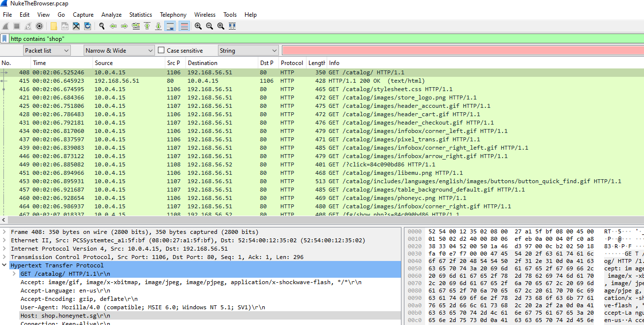
Task: Open the Analyze menu
Action: point(111,15)
